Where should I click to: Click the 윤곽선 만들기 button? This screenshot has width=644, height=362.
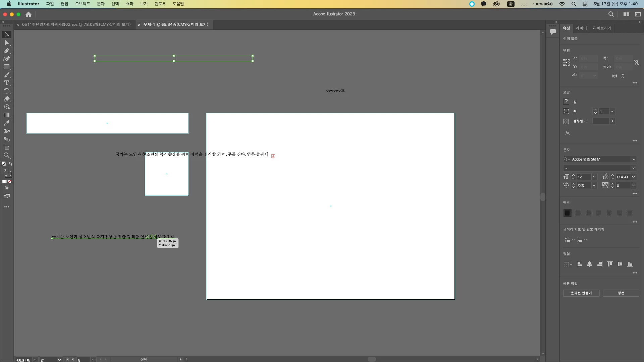(581, 293)
